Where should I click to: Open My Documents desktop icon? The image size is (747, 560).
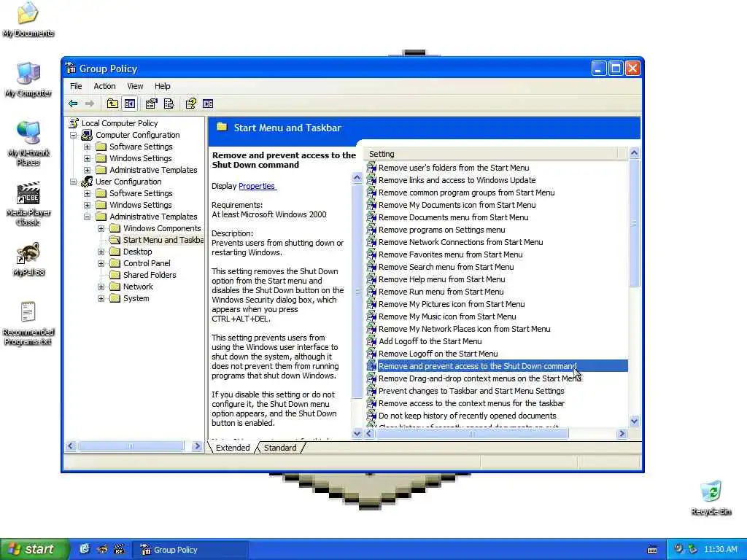coord(28,13)
